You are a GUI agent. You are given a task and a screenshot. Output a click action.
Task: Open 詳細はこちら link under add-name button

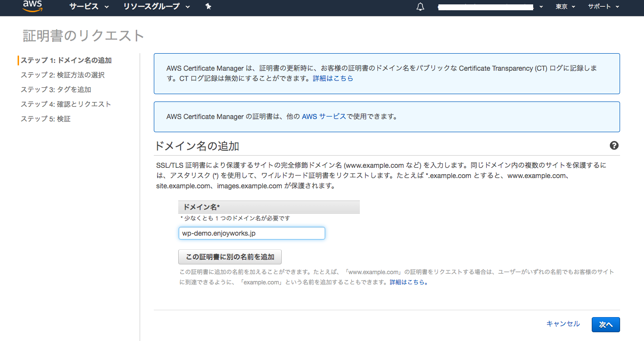coord(409,282)
